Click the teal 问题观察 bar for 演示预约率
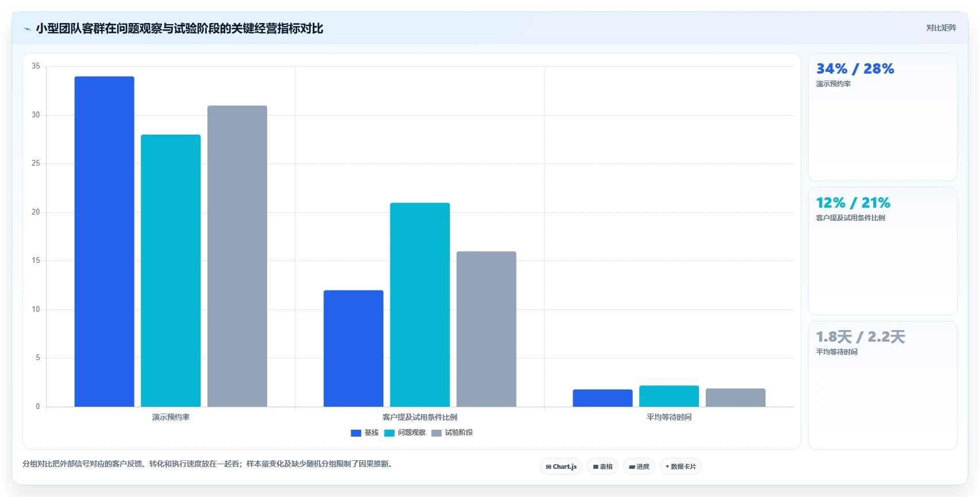The width and height of the screenshot is (980, 497). tap(171, 270)
